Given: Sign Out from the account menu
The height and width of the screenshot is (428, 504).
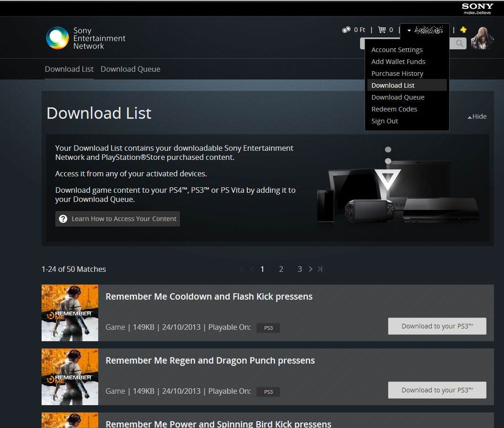Looking at the screenshot, I should point(385,121).
